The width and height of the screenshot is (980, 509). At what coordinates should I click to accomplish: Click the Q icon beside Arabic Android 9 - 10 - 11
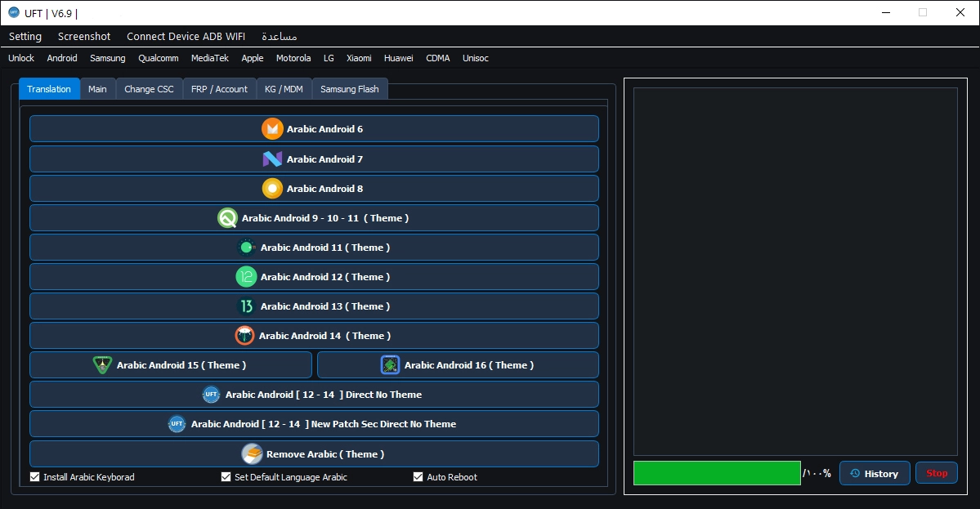[227, 218]
